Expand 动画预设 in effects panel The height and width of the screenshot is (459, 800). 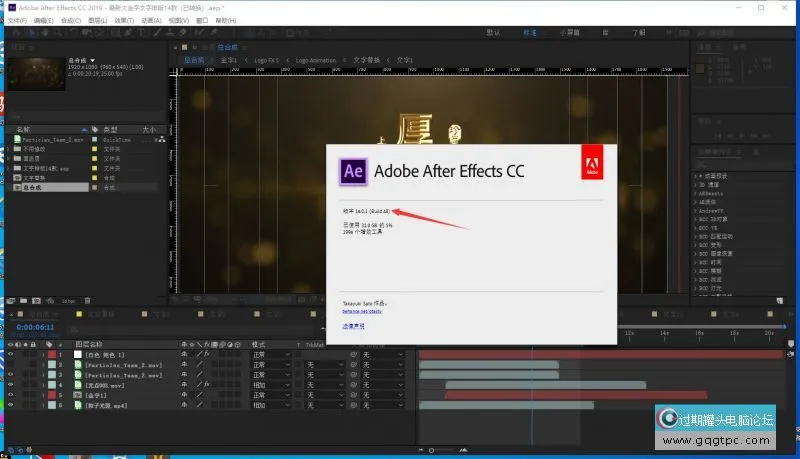pos(695,175)
